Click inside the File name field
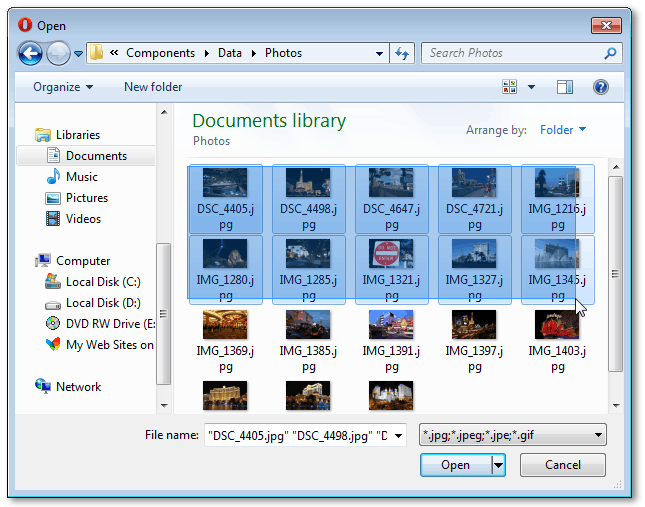645x507 pixels. (x=297, y=435)
